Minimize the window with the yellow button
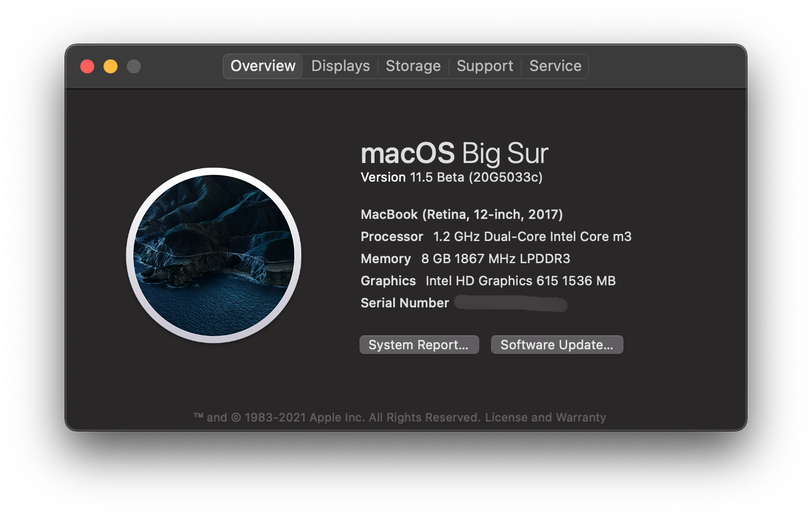Screen dimensions: 812x517 point(111,66)
